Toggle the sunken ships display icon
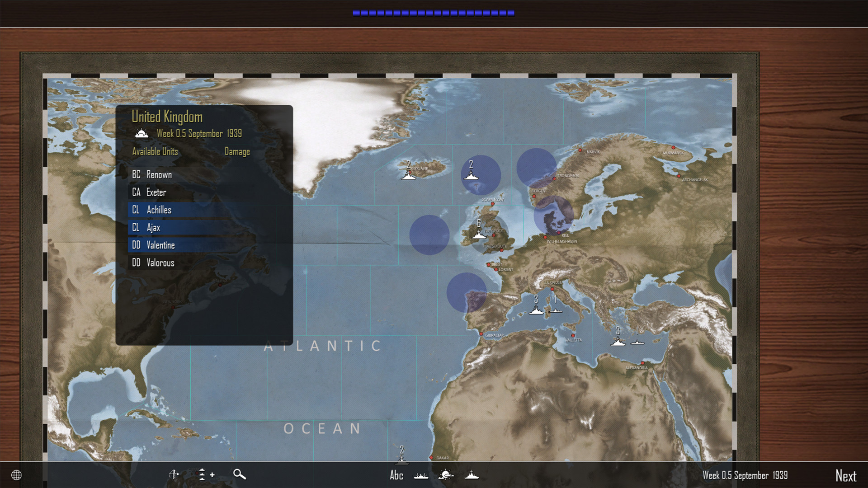868x488 pixels. tap(421, 475)
